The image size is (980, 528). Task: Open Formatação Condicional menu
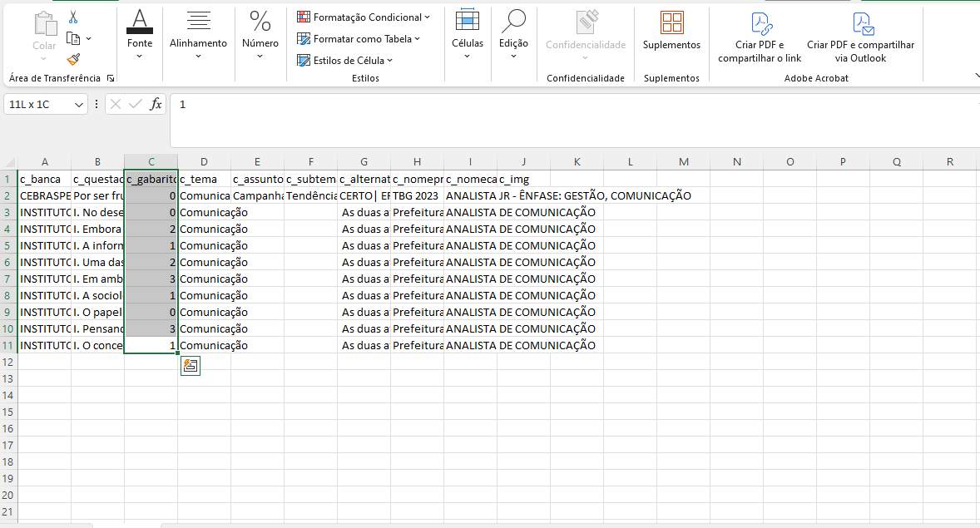363,17
